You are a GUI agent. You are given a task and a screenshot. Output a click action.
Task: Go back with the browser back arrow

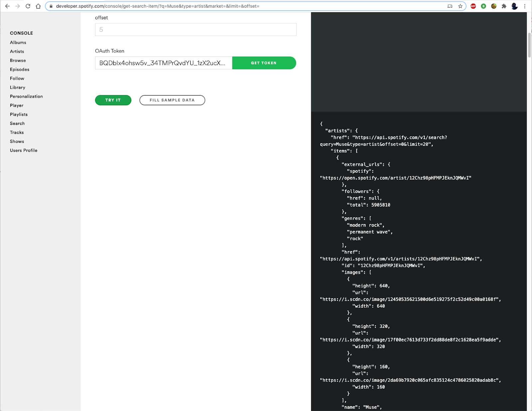7,6
